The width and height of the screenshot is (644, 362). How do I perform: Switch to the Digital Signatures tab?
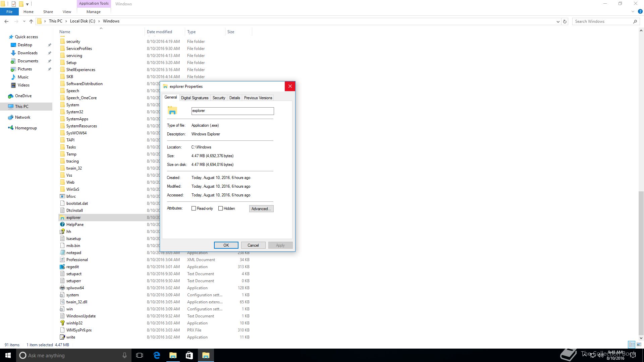195,98
